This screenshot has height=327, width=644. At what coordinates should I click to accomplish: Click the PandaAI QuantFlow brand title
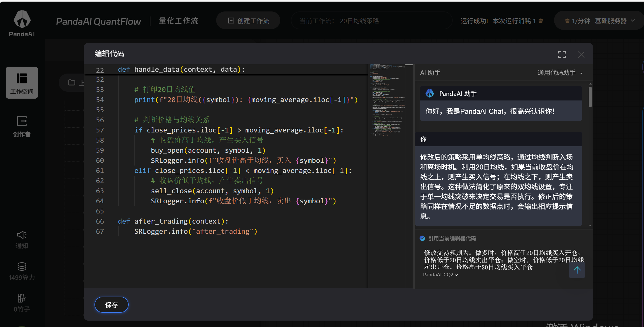(98, 21)
